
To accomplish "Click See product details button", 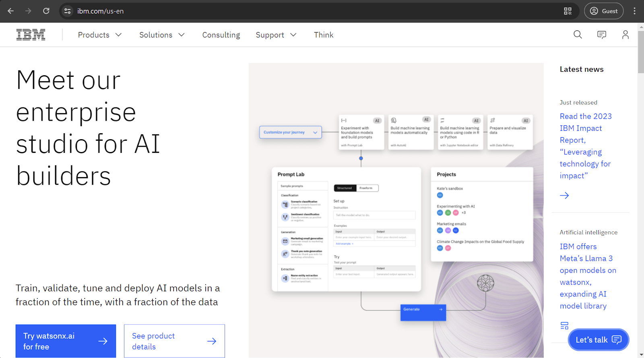I will [x=174, y=341].
